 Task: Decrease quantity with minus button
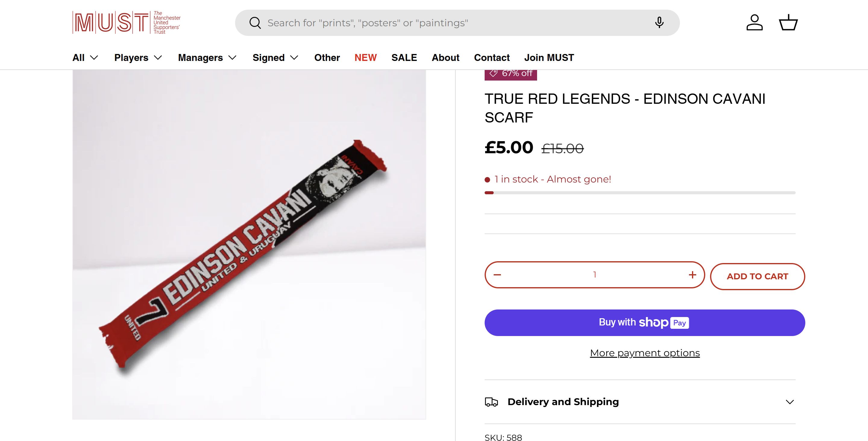coord(497,275)
